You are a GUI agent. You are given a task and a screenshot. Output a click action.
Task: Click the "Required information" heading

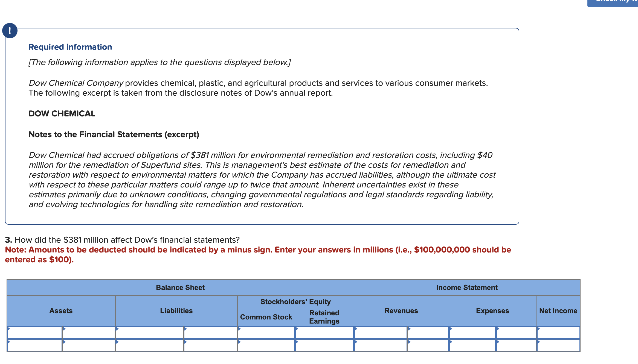coord(70,47)
